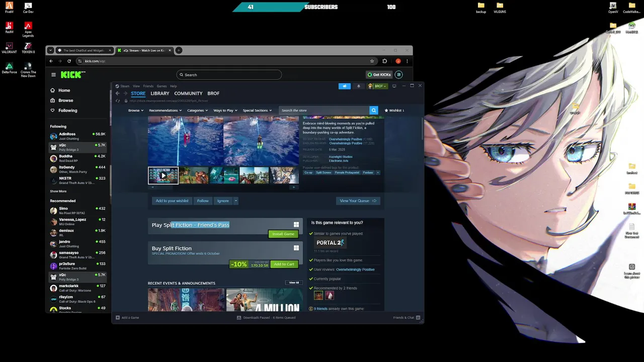Open Chrome tab search dropdown arrow
Image resolution: width=644 pixels, height=362 pixels.
(50, 50)
